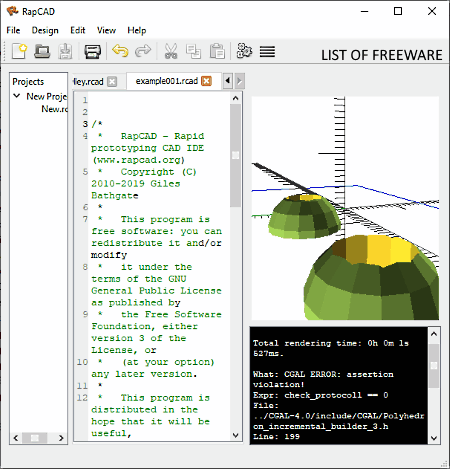
Task: Create a new file with the New icon
Action: (x=19, y=52)
